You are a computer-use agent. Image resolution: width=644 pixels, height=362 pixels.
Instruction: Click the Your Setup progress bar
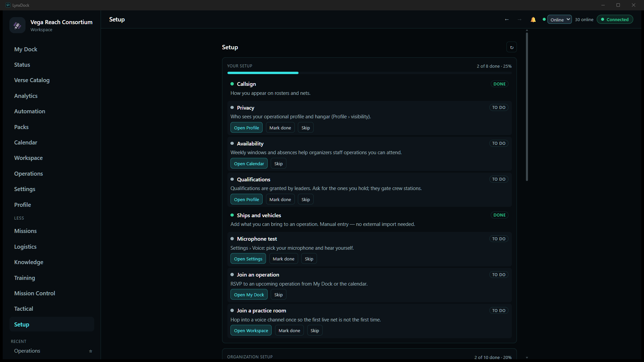tap(369, 73)
